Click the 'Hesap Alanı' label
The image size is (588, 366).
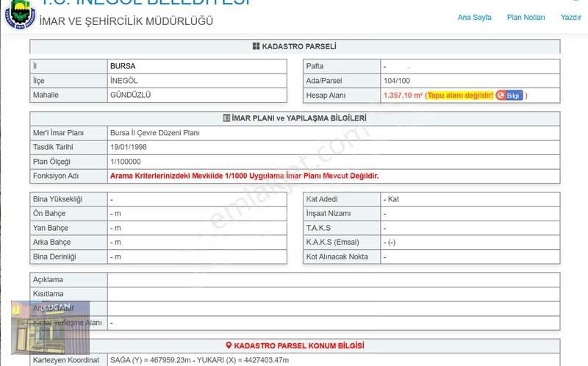coord(326,96)
